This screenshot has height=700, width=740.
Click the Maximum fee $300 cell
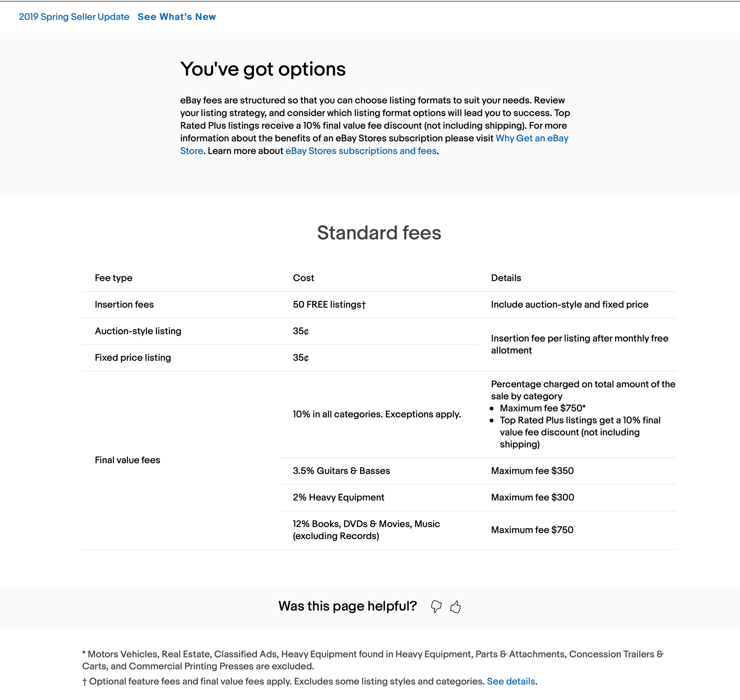(x=533, y=497)
